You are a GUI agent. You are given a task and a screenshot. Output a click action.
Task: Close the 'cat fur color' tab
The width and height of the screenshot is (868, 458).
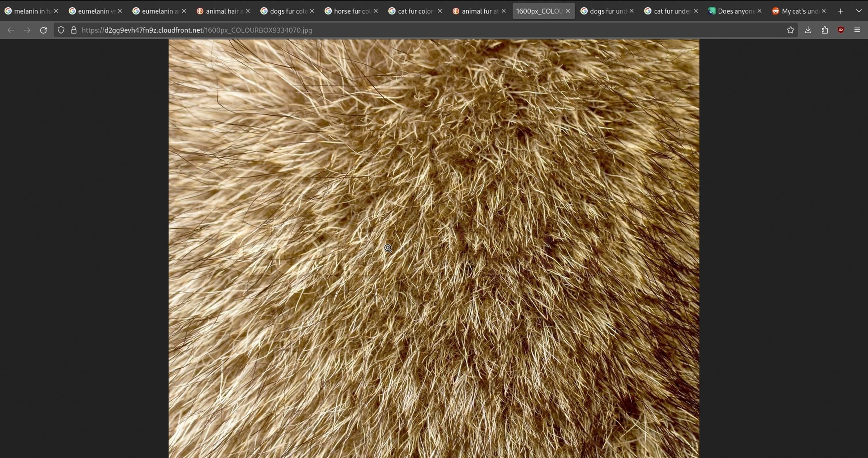[440, 11]
